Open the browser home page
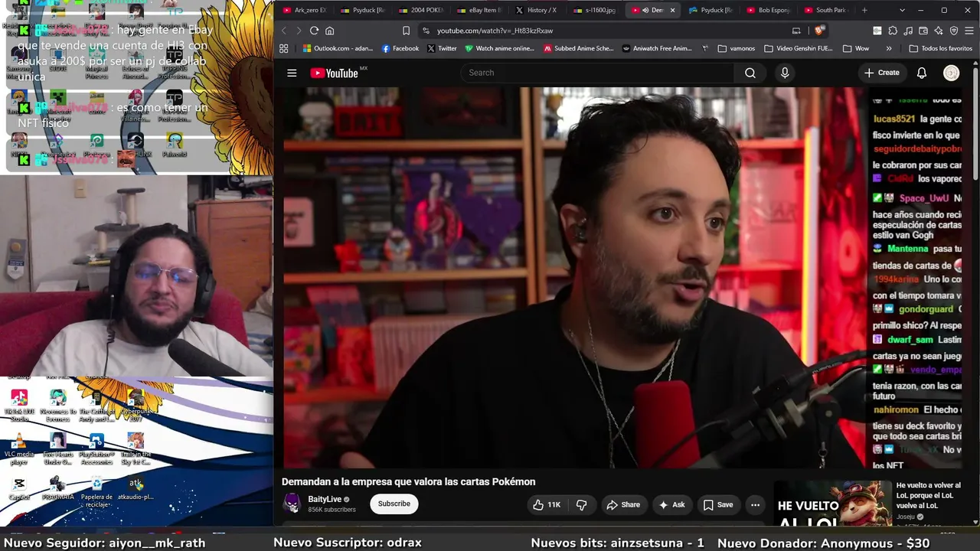 point(330,31)
